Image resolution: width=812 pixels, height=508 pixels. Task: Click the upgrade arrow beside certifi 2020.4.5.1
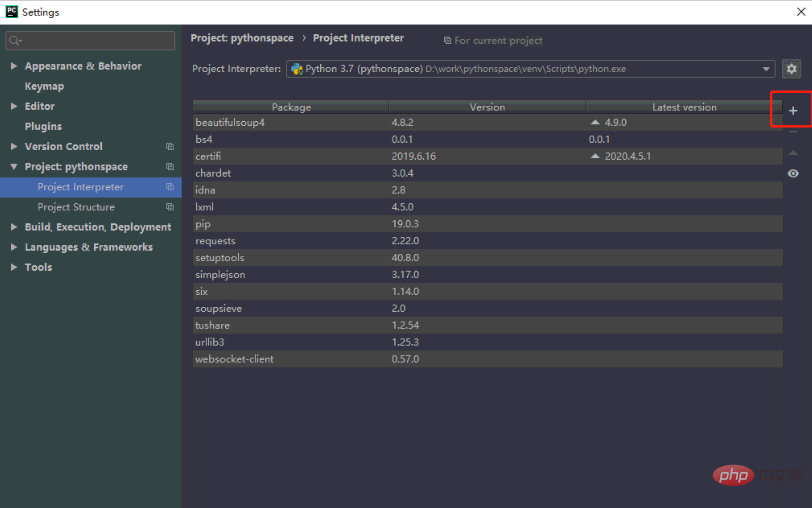pos(595,156)
